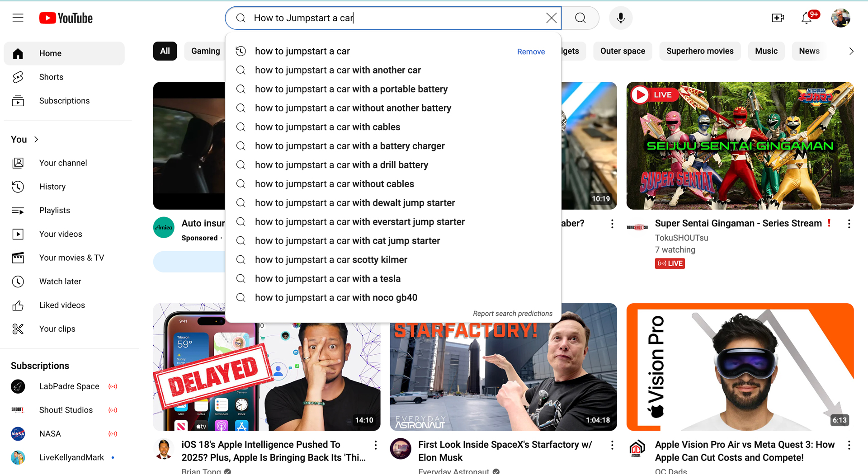The height and width of the screenshot is (474, 868).
Task: Choose suggestion 'with everstart jump starter'
Action: tap(393, 222)
